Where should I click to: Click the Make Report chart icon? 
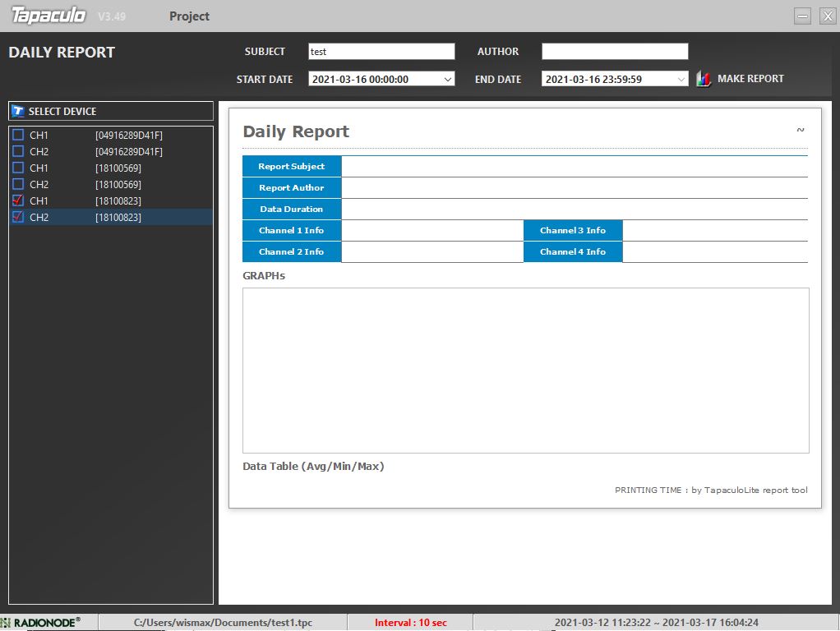(704, 79)
